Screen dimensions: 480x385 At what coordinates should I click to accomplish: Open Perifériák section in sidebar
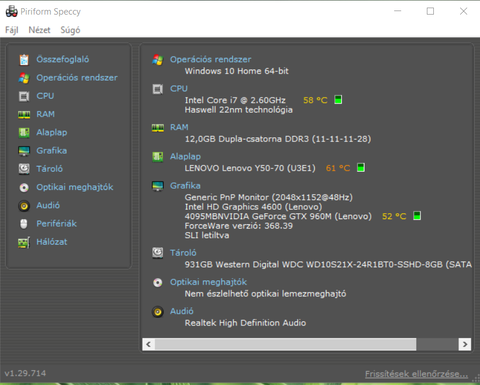coord(57,224)
